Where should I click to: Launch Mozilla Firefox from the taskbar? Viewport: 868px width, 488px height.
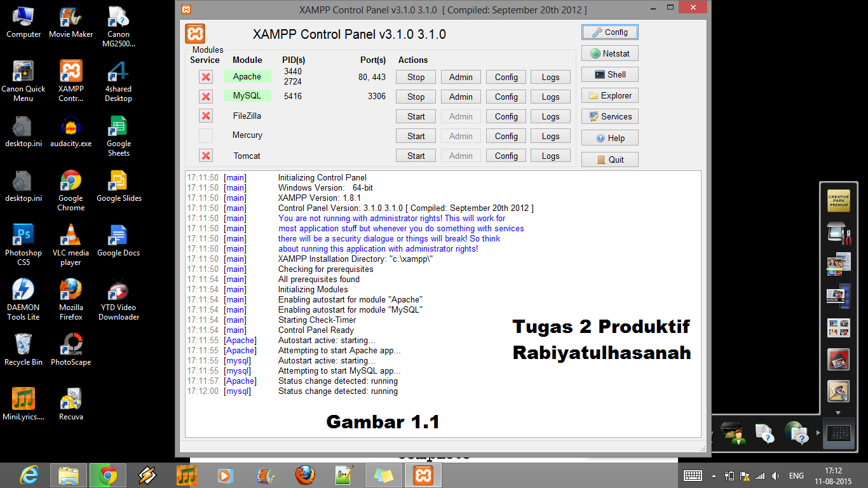tap(304, 475)
